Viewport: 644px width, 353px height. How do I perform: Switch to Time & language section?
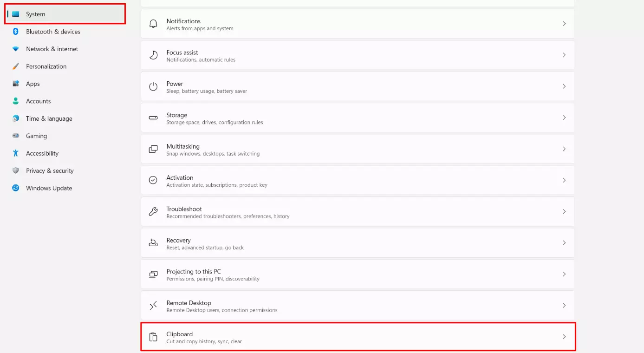pyautogui.click(x=49, y=118)
